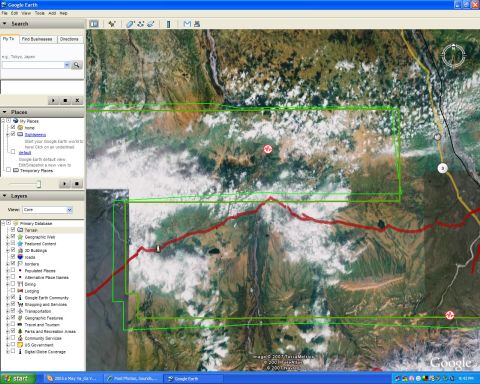Open the default link in Places
The image size is (480, 384).
(x=25, y=153)
